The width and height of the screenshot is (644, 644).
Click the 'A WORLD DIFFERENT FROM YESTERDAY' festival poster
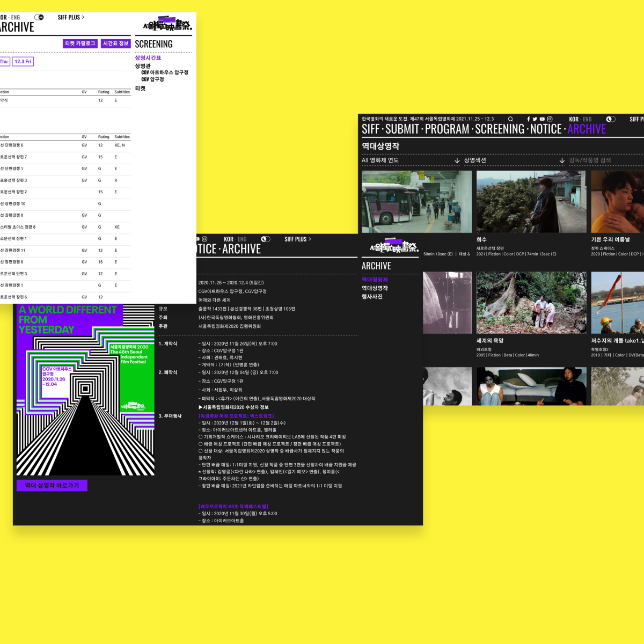pos(86,390)
